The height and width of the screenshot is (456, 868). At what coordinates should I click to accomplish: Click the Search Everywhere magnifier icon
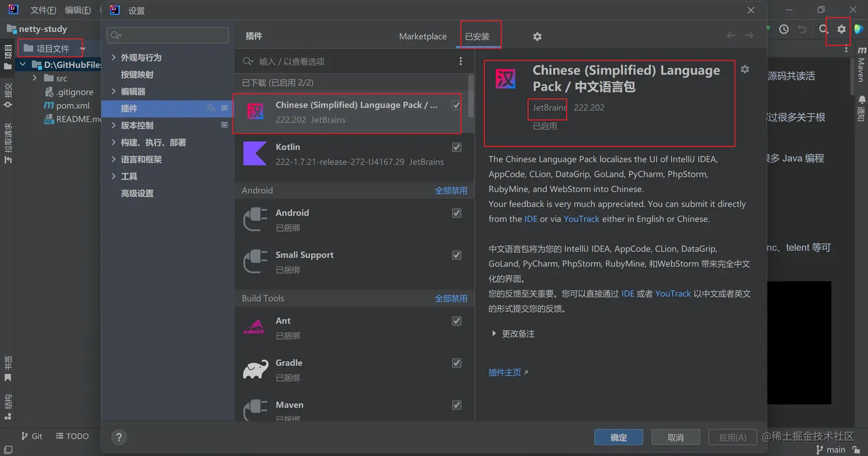tap(823, 29)
